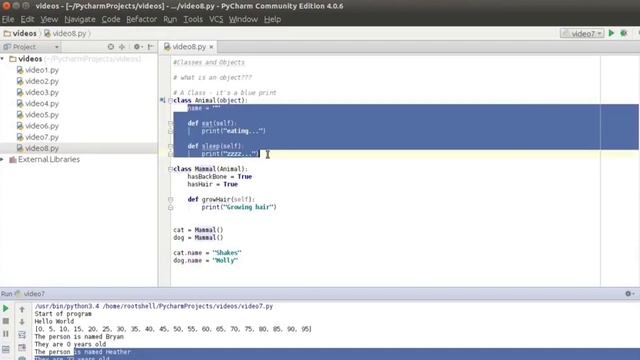
Task: Open the Window menu
Action: pos(243,19)
